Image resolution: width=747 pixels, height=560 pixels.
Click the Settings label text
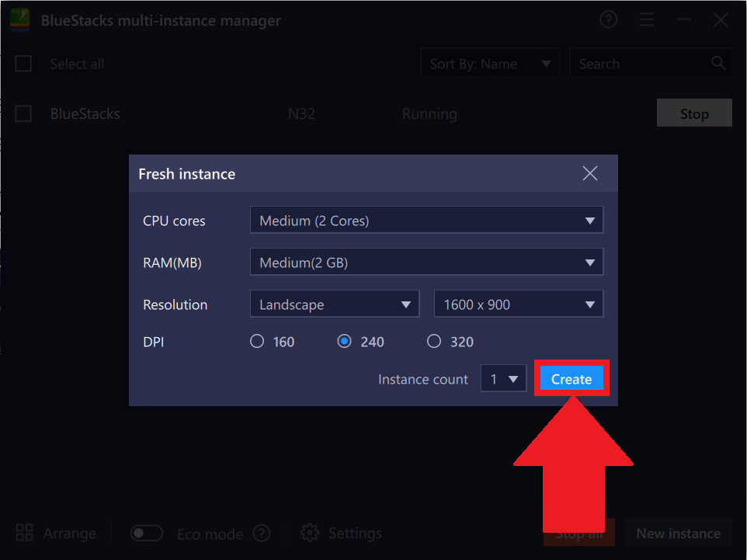(356, 534)
